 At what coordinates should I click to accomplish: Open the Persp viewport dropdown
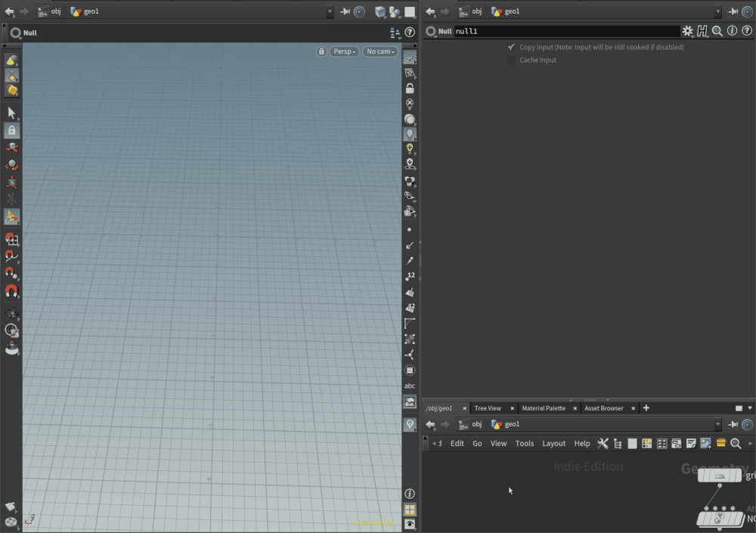[x=344, y=51]
